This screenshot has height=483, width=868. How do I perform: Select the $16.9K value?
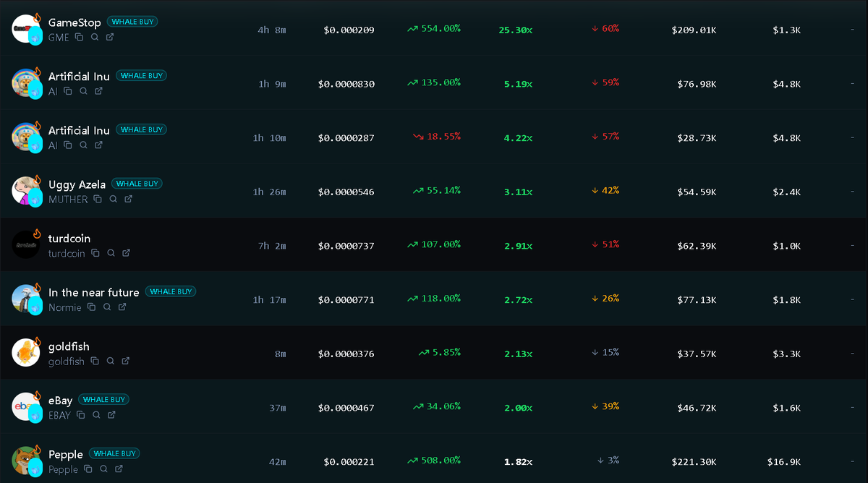coord(784,461)
